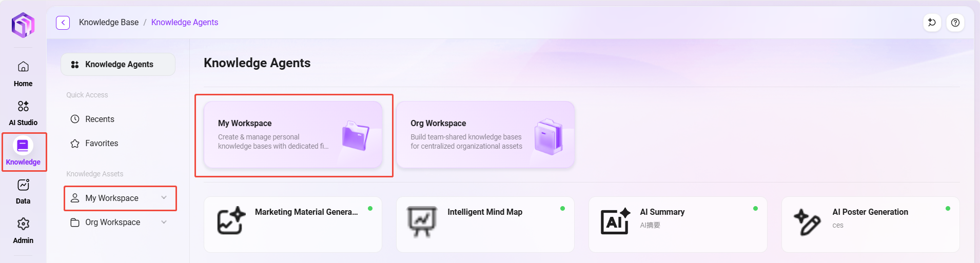
Task: Open the AI Poster Generation agent card
Action: 870,225
